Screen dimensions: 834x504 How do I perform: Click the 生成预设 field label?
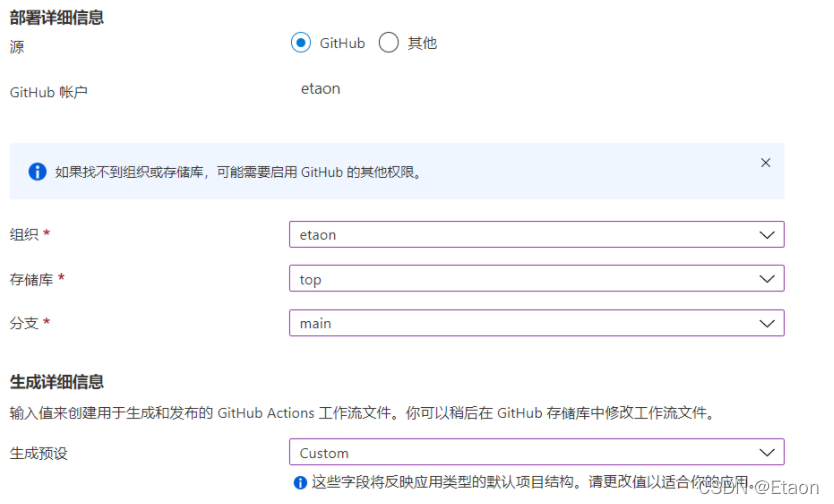point(39,453)
